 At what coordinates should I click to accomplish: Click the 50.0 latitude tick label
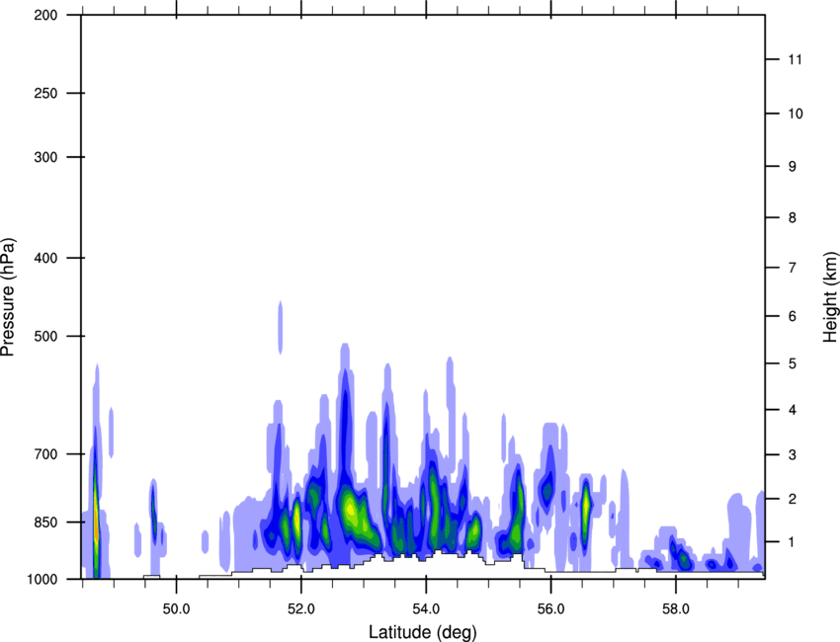coord(176,609)
